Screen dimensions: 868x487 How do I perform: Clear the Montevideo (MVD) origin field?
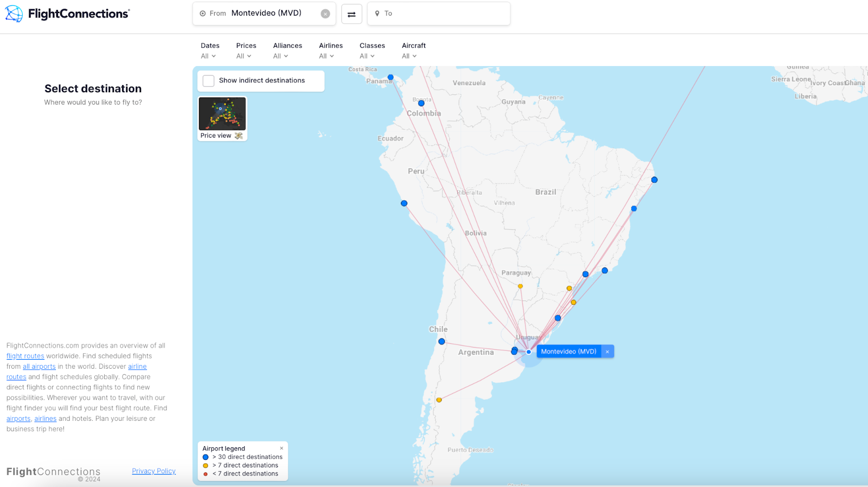325,14
